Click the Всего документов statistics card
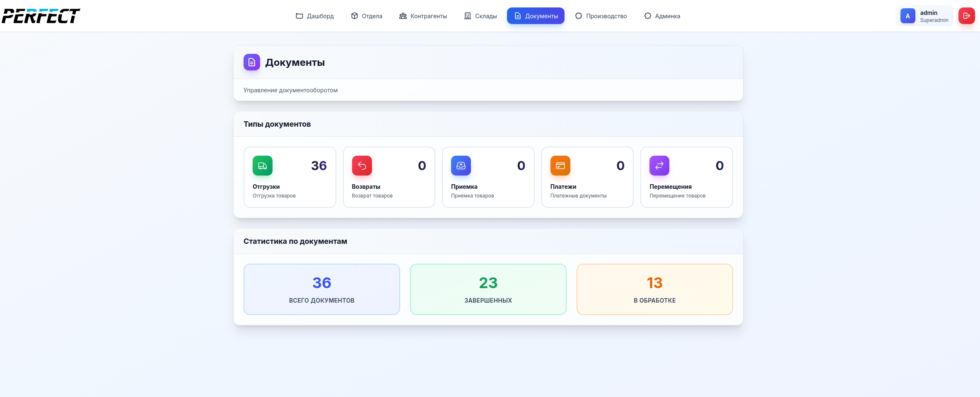Viewport: 980px width, 397px height. coord(322,289)
